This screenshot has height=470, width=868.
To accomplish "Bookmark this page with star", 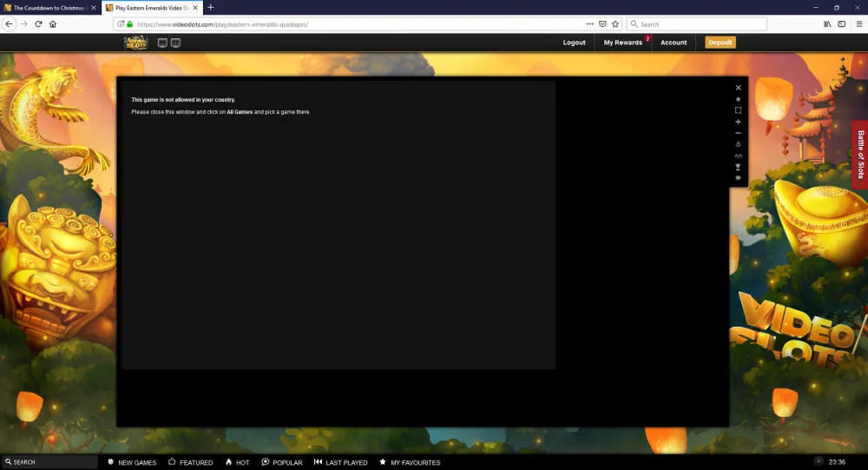I will coord(615,23).
